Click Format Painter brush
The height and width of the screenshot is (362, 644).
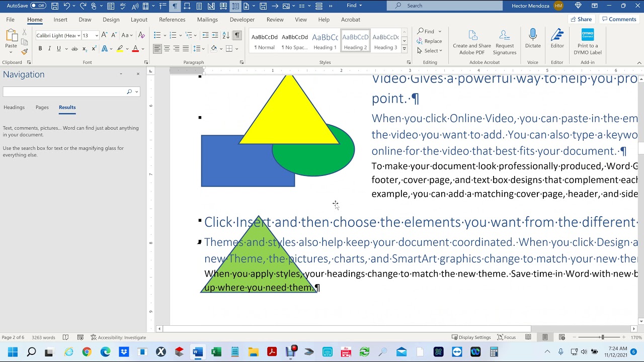pyautogui.click(x=24, y=51)
